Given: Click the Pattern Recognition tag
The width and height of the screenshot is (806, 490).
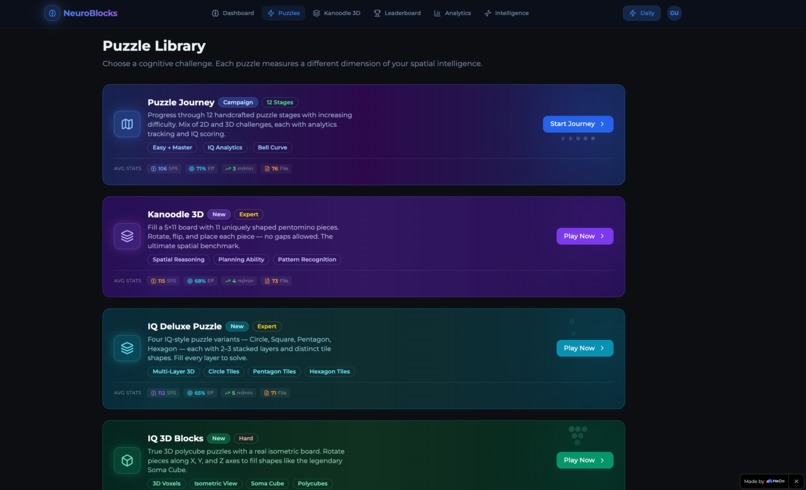Looking at the screenshot, I should [307, 260].
